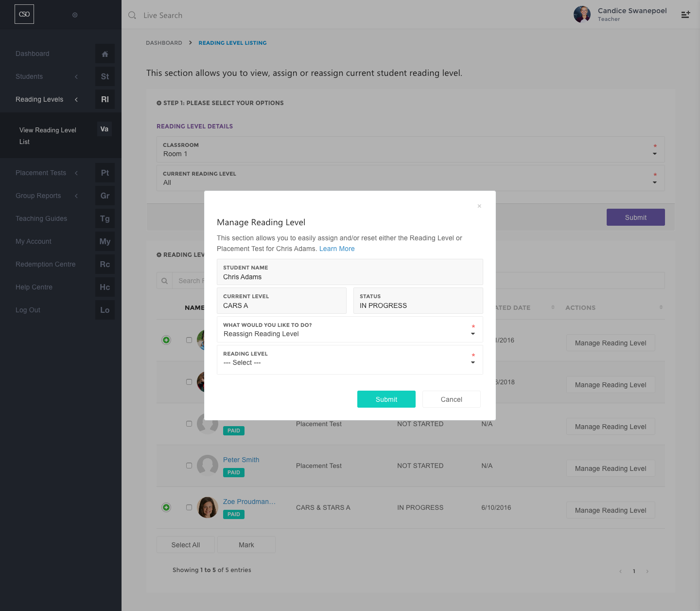Viewport: 700px width, 611px height.
Task: Follow the Learn More link
Action: 337,249
